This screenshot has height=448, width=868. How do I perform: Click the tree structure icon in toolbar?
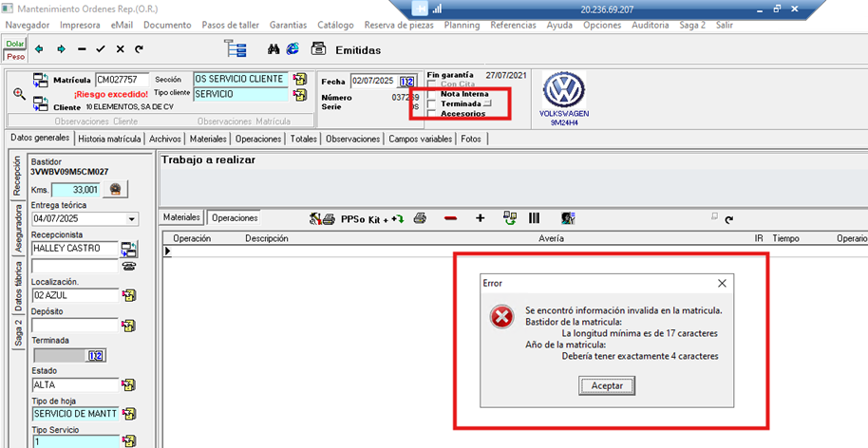click(235, 49)
